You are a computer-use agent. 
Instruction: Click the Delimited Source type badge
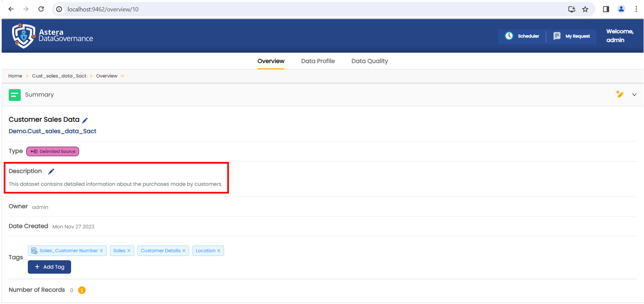pos(53,152)
